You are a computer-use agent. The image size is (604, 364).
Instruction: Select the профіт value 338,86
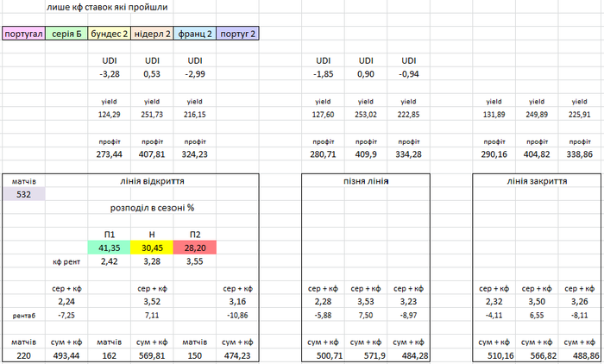580,154
